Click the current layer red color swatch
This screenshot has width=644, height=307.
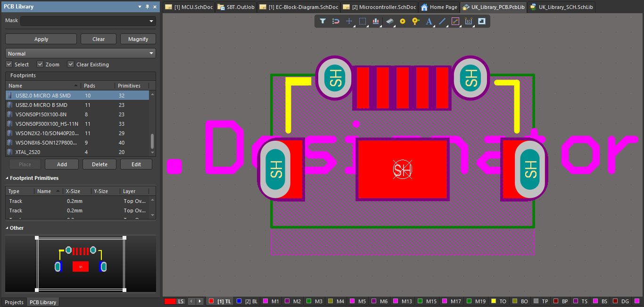[x=170, y=301]
